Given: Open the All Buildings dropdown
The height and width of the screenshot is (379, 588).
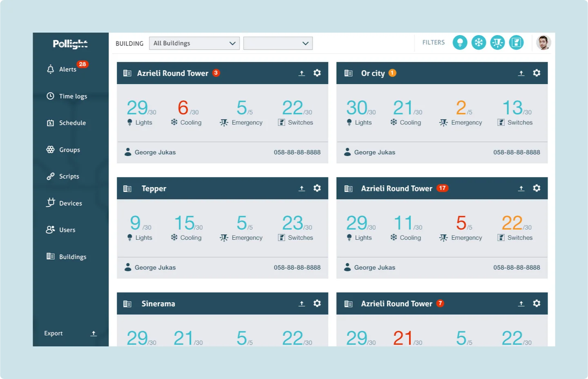Looking at the screenshot, I should coord(194,43).
